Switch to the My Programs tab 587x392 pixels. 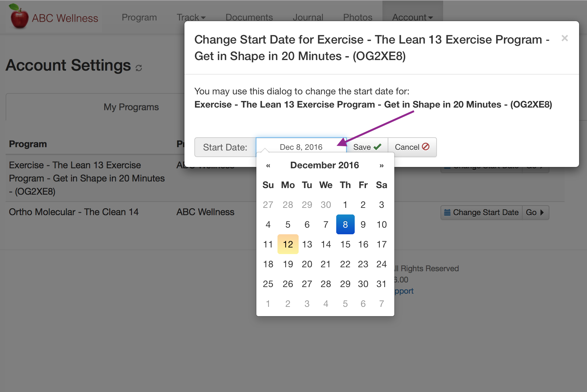[131, 107]
